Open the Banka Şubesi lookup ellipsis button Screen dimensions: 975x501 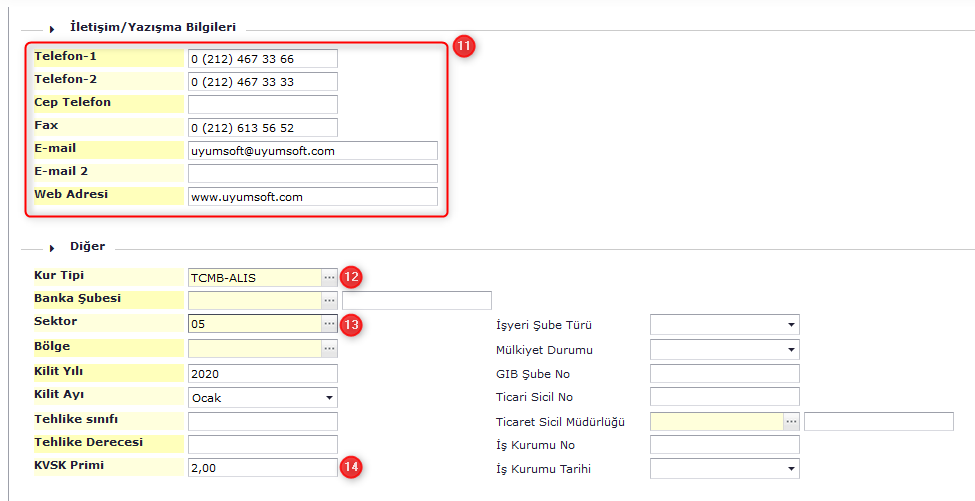[329, 300]
